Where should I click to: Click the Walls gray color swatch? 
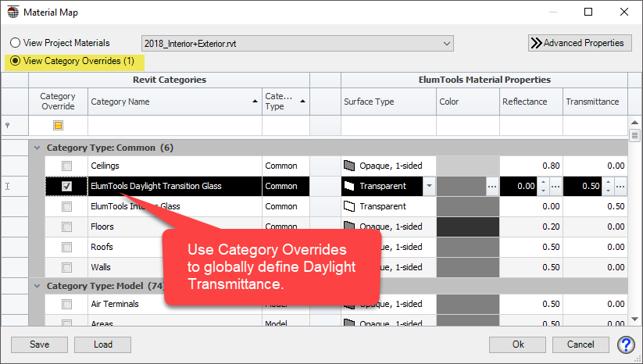tap(468, 267)
